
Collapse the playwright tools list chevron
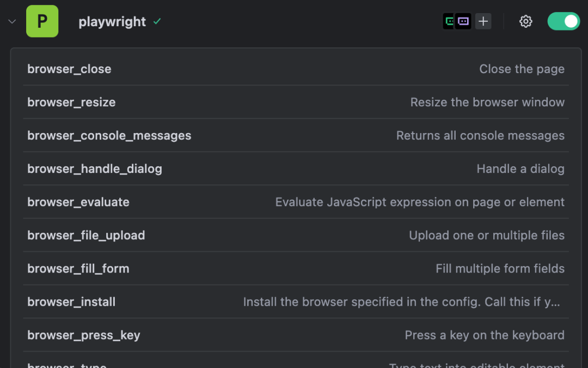(x=12, y=22)
